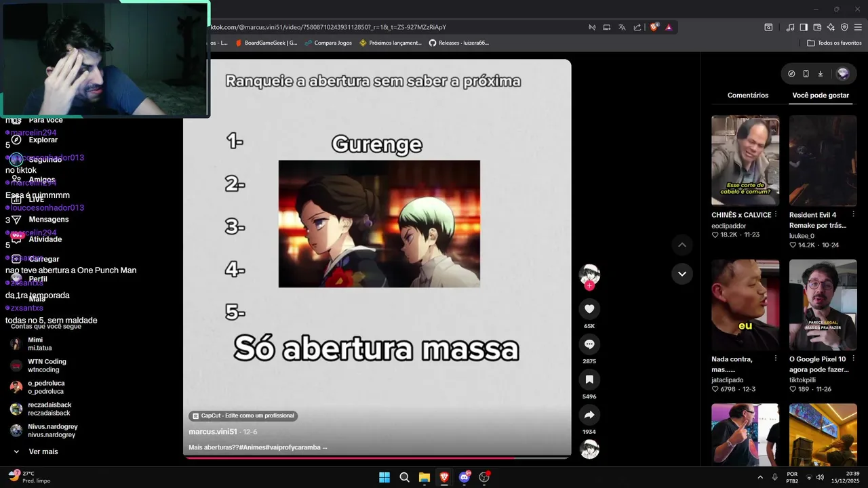Open the Compara Jogos bookmark

pyautogui.click(x=328, y=43)
